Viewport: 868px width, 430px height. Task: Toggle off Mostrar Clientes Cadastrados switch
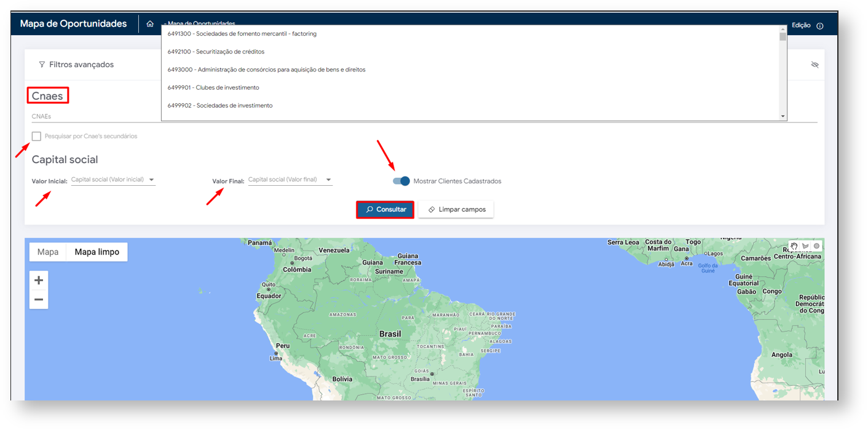click(x=401, y=181)
